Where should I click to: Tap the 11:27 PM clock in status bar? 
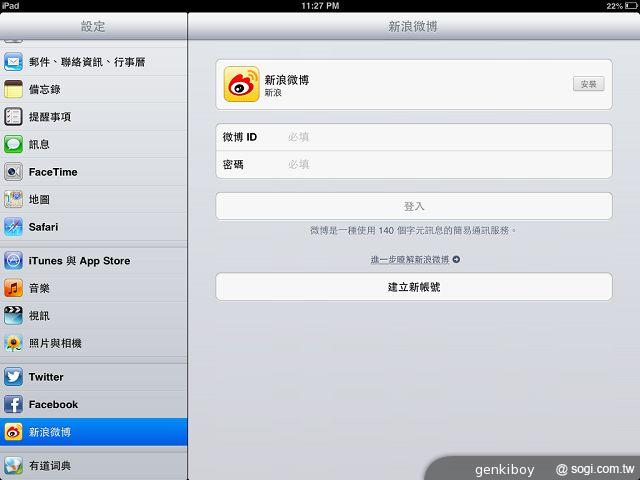320,6
